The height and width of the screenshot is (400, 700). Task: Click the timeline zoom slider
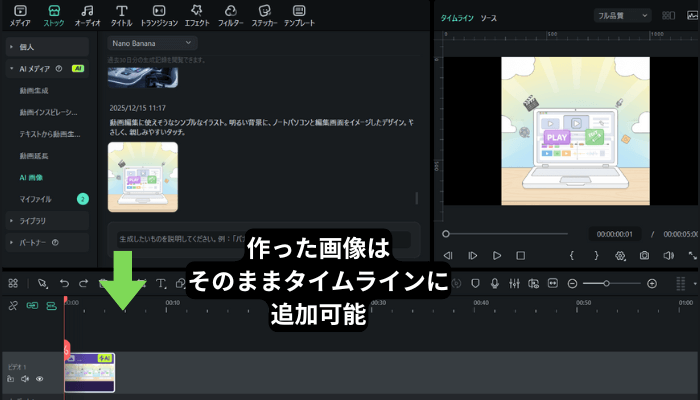(606, 284)
